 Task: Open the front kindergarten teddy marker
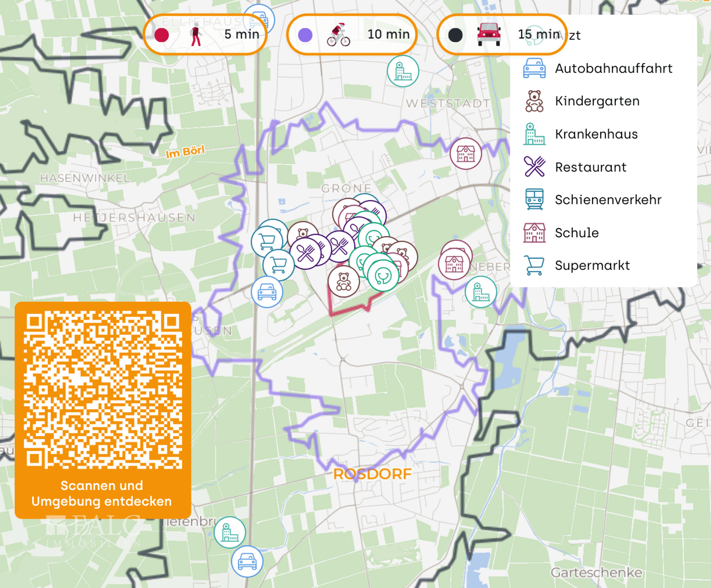[344, 281]
